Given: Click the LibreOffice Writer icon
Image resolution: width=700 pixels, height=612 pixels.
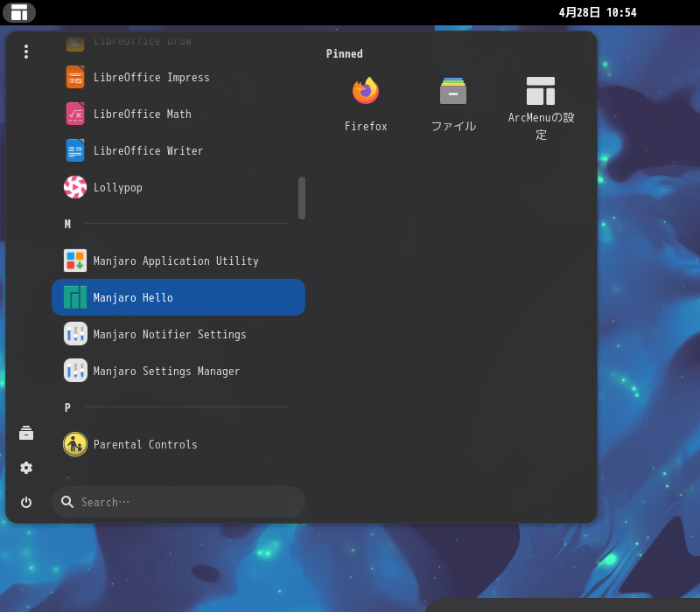Looking at the screenshot, I should click(75, 150).
